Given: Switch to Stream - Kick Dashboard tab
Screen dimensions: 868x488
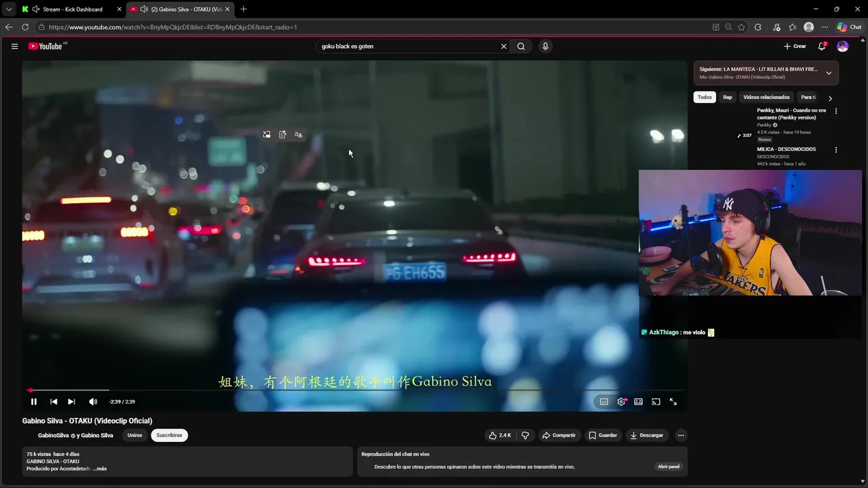Looking at the screenshot, I should (x=73, y=9).
